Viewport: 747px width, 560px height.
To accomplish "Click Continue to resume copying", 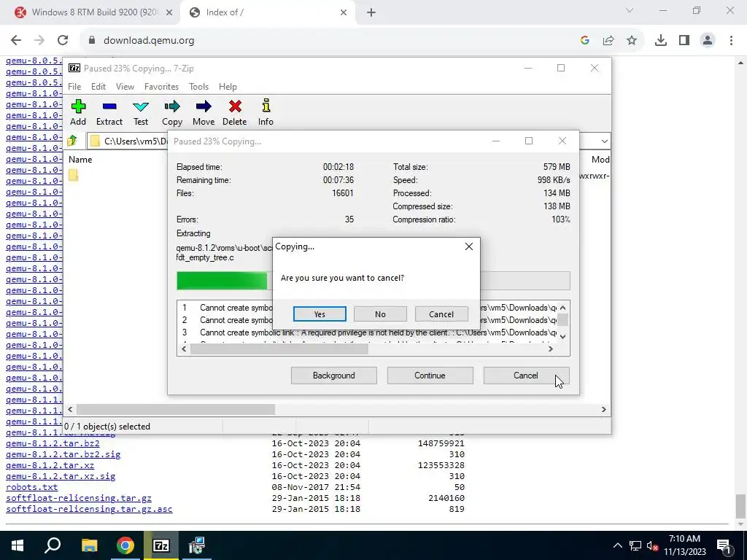I will pos(430,376).
